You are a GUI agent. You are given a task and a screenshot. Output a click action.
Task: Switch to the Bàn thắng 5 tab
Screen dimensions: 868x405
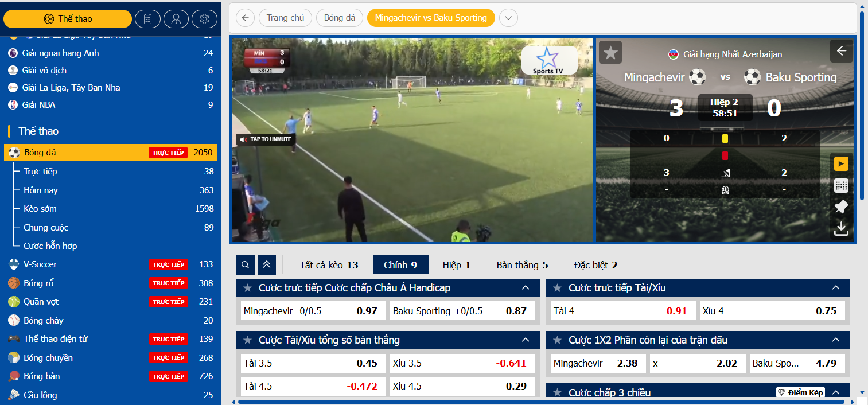click(522, 265)
